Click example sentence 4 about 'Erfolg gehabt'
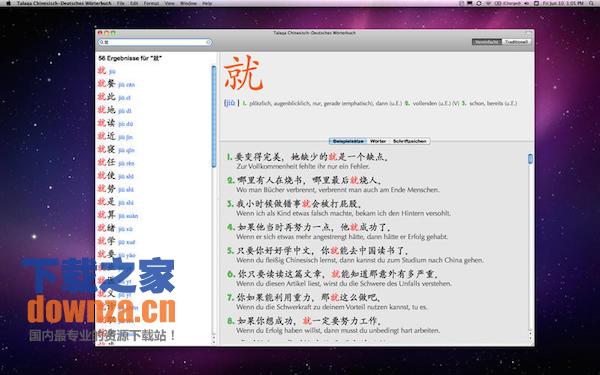Screen dimensions: 600x375 click(x=337, y=232)
